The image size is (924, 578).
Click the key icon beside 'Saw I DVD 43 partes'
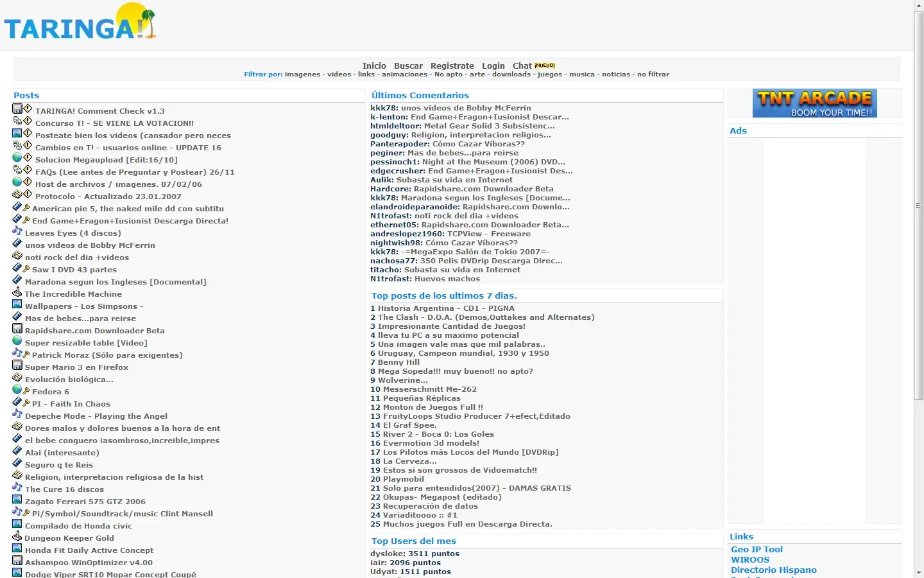click(x=26, y=268)
